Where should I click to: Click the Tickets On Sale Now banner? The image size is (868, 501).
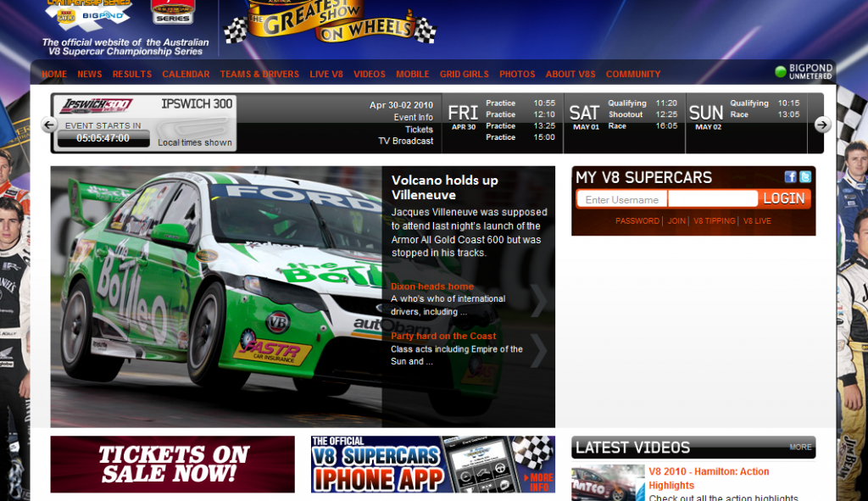[173, 464]
